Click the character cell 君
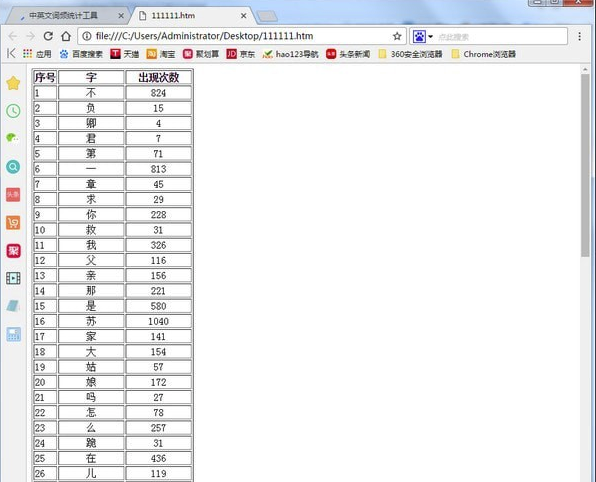 [x=91, y=138]
